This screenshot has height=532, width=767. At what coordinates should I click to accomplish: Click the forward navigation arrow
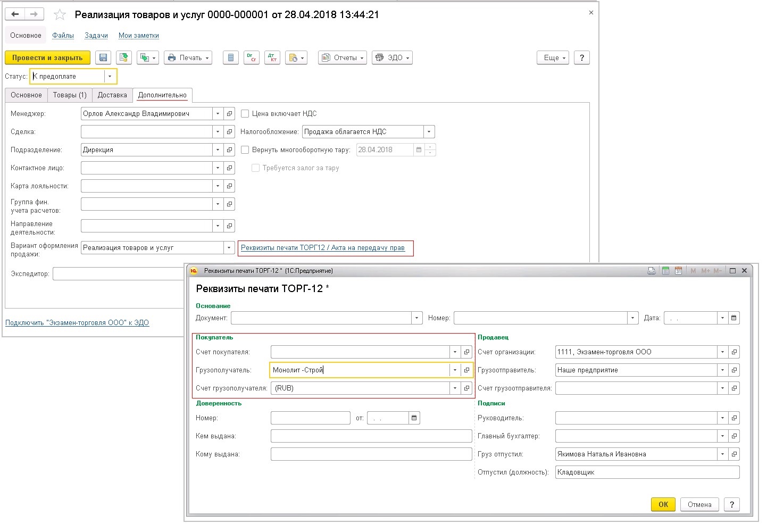click(34, 14)
